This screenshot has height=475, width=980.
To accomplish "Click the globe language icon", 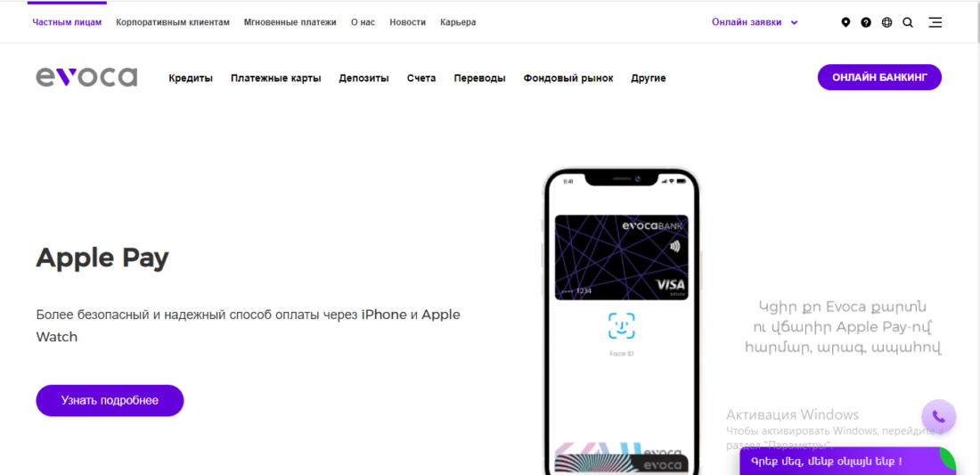I will click(886, 22).
